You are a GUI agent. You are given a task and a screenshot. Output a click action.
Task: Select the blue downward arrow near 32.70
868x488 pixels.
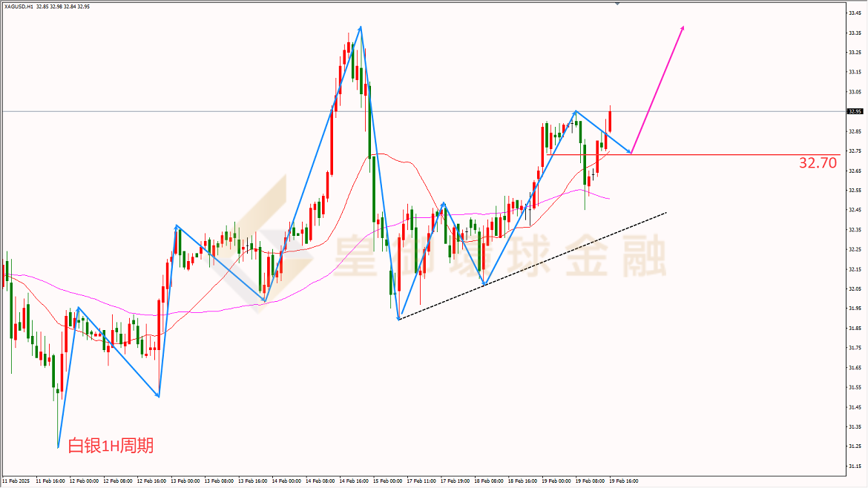pyautogui.click(x=603, y=132)
